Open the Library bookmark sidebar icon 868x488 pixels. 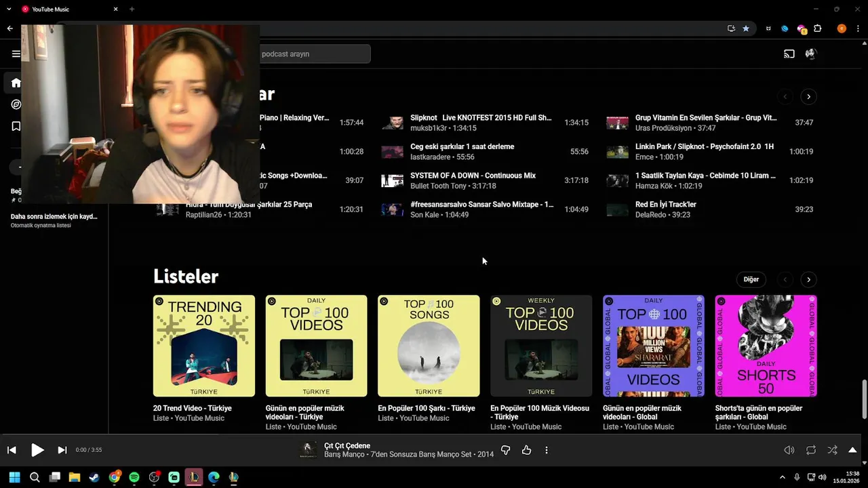(x=16, y=126)
